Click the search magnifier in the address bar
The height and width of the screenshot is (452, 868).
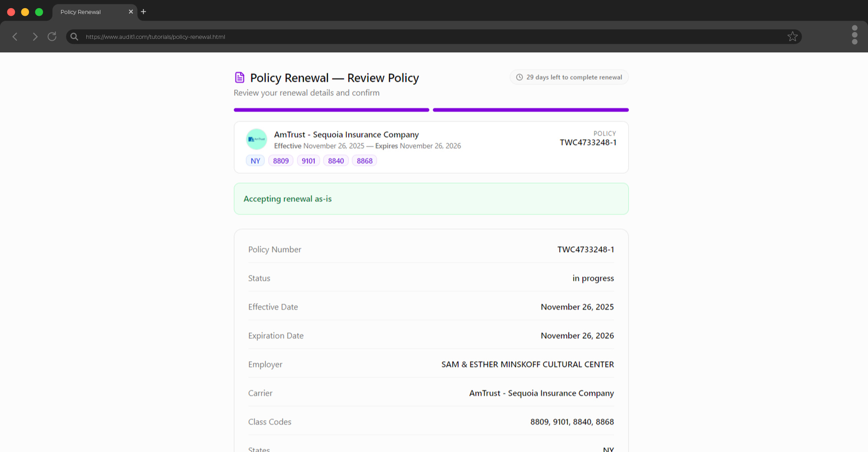click(x=74, y=37)
